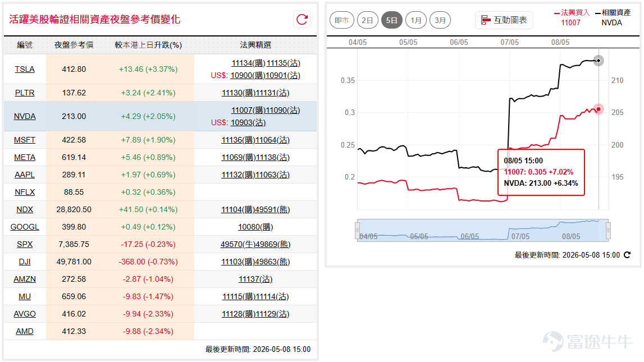Select the 1月 chart range
Screen dimensions: 644x362
click(415, 20)
